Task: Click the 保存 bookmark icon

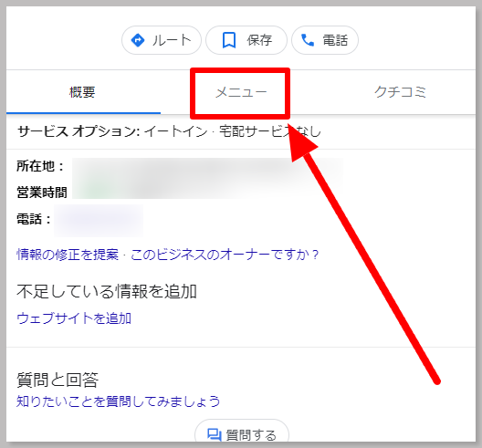Action: (229, 40)
